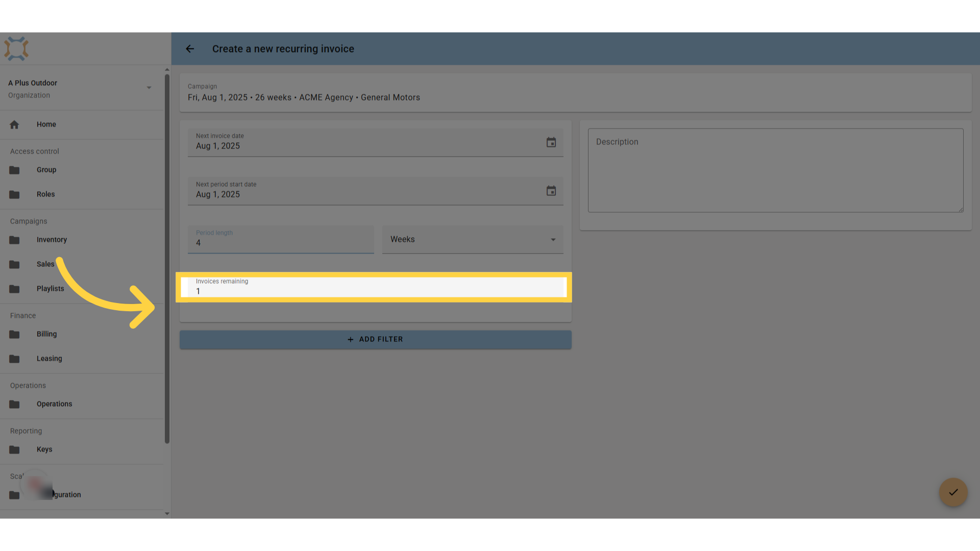The width and height of the screenshot is (980, 551).
Task: Click the Group folder icon
Action: [x=14, y=170]
